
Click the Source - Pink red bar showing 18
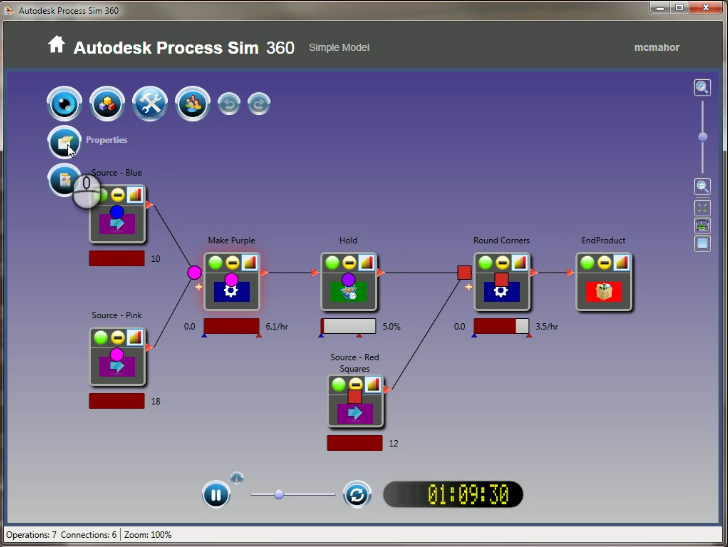(x=117, y=401)
